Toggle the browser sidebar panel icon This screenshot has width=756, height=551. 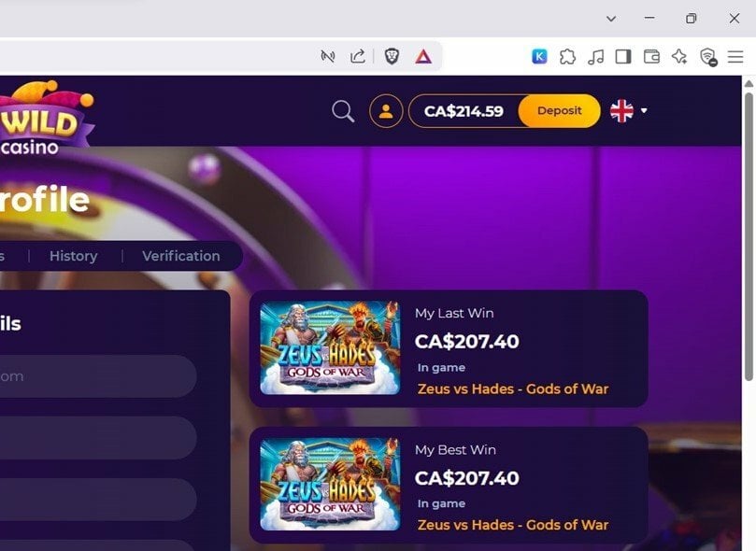[x=623, y=57]
